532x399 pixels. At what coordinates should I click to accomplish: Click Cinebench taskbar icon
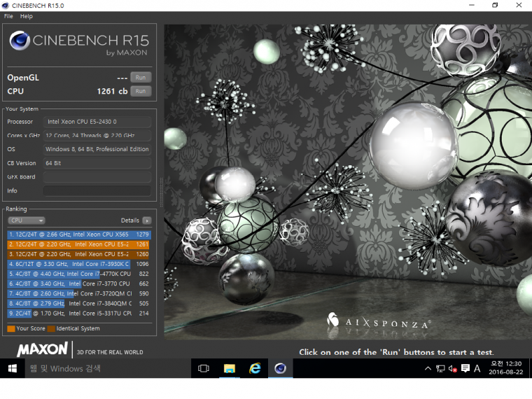[281, 368]
